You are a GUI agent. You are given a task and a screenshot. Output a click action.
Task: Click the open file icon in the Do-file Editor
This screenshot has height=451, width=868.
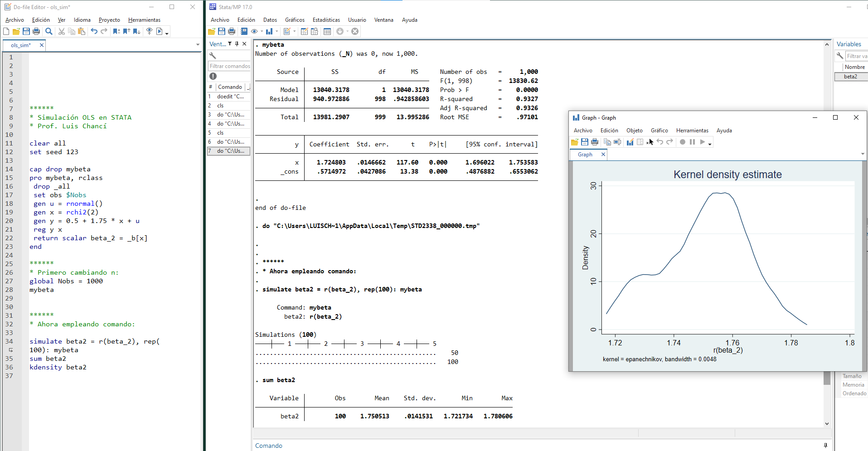click(16, 31)
